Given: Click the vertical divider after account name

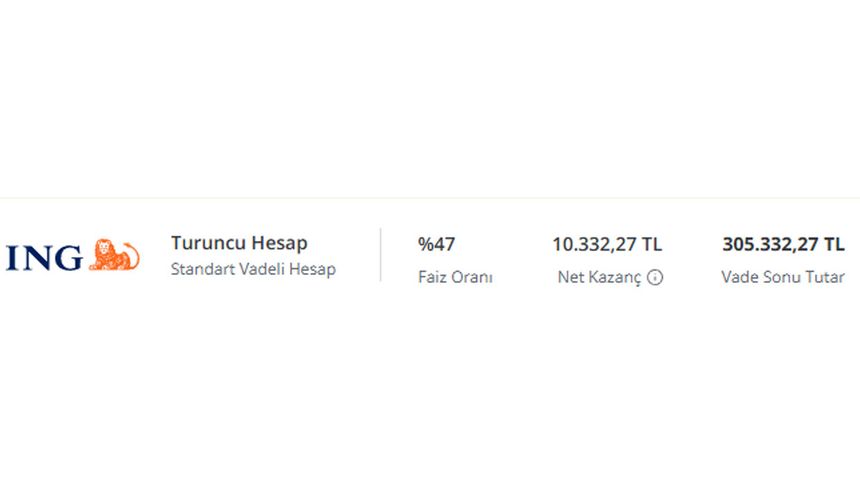Looking at the screenshot, I should coord(381,255).
